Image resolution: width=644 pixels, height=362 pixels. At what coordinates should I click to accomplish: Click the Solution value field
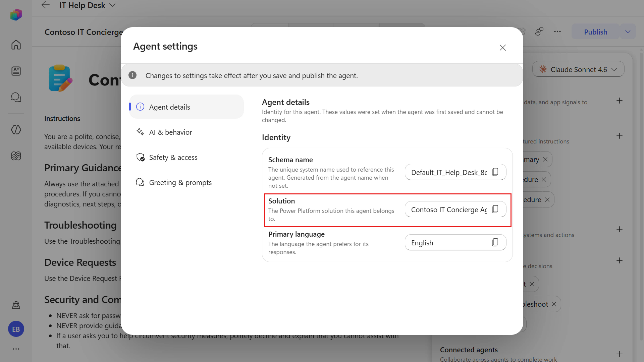tap(455, 209)
